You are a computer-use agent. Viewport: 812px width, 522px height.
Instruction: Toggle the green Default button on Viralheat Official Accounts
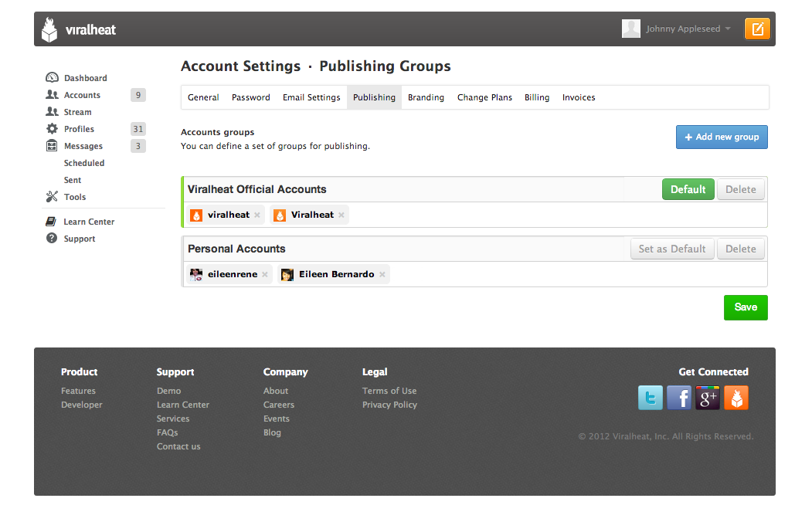point(688,189)
